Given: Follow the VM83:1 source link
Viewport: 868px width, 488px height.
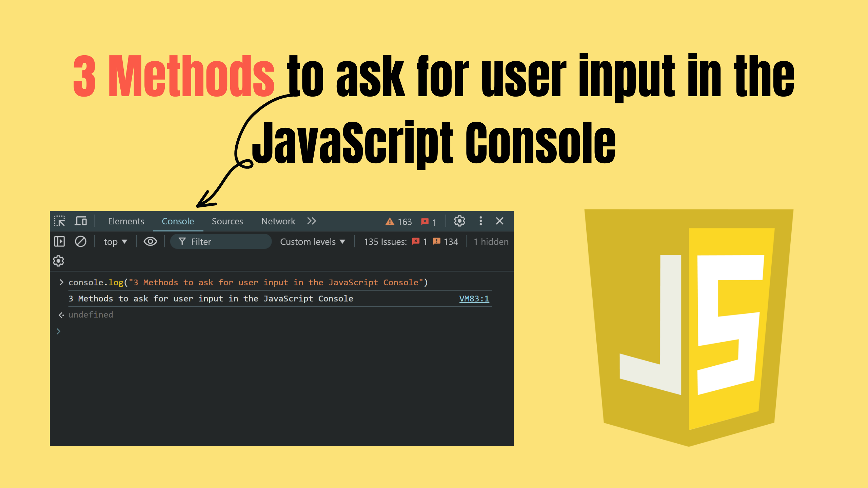Looking at the screenshot, I should pyautogui.click(x=474, y=299).
